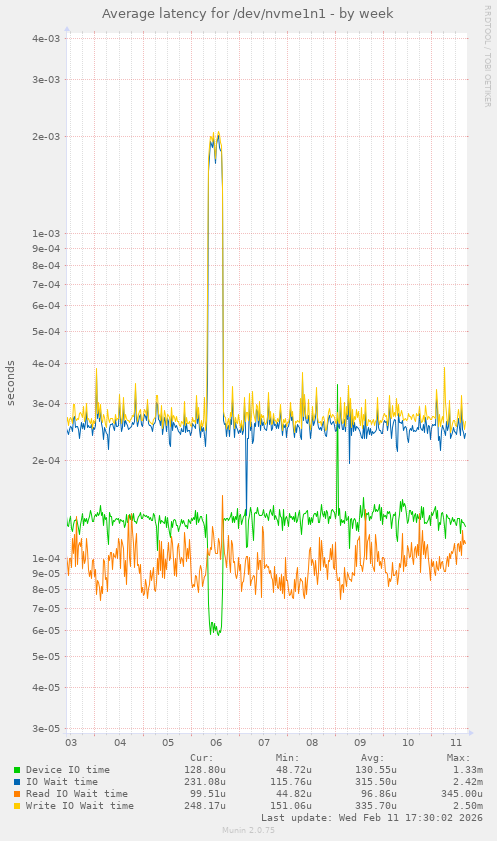
Task: Click the y-axis label 7e-04
Action: point(46,285)
